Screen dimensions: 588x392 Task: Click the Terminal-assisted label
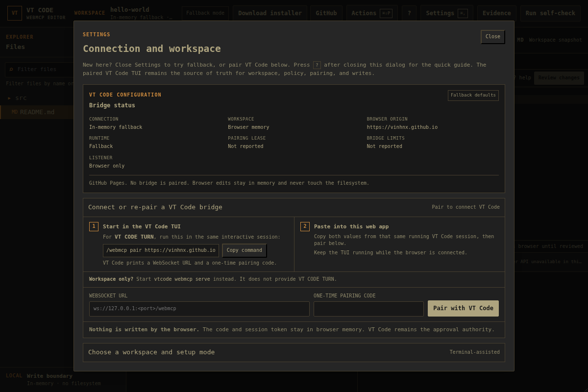475,352
